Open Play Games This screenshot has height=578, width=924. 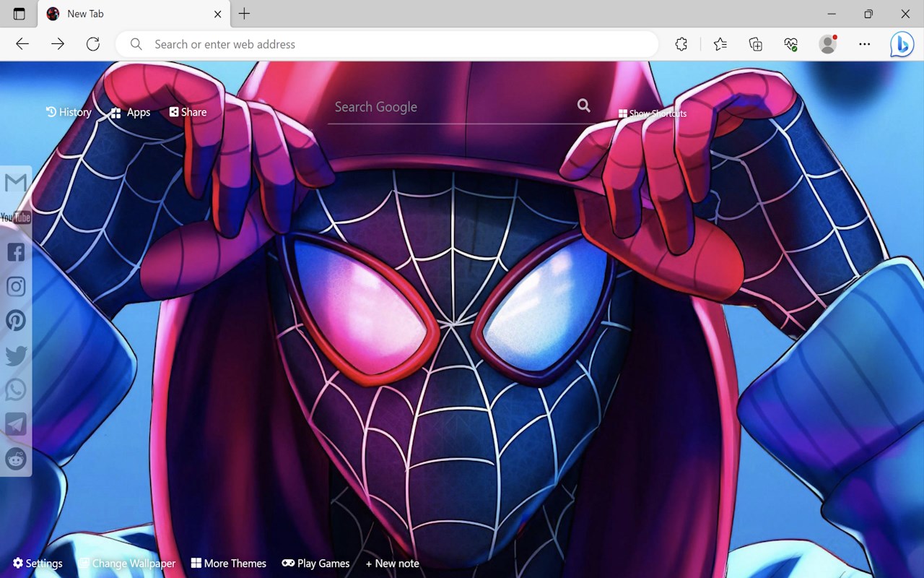pos(315,564)
